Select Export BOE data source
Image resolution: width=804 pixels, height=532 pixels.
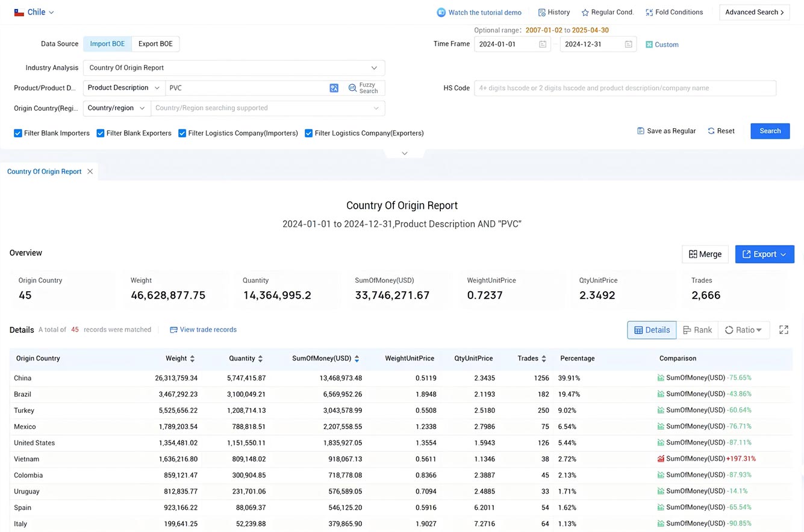tap(155, 44)
